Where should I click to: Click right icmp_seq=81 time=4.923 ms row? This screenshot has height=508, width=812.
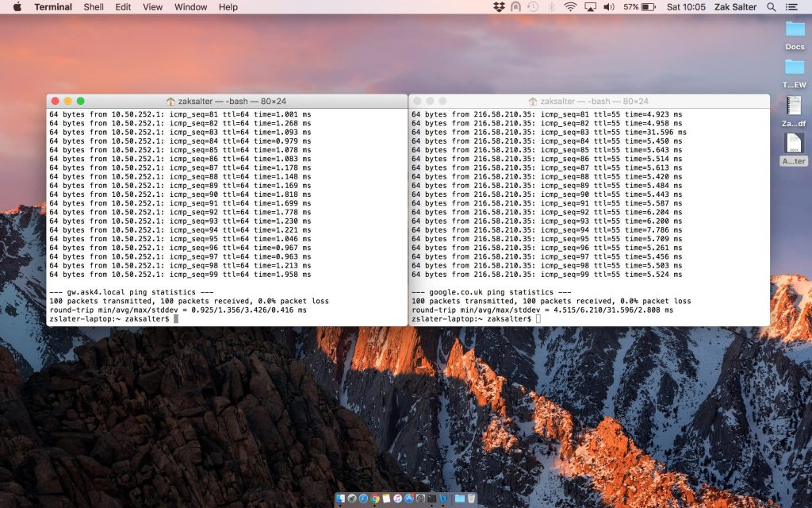point(547,114)
